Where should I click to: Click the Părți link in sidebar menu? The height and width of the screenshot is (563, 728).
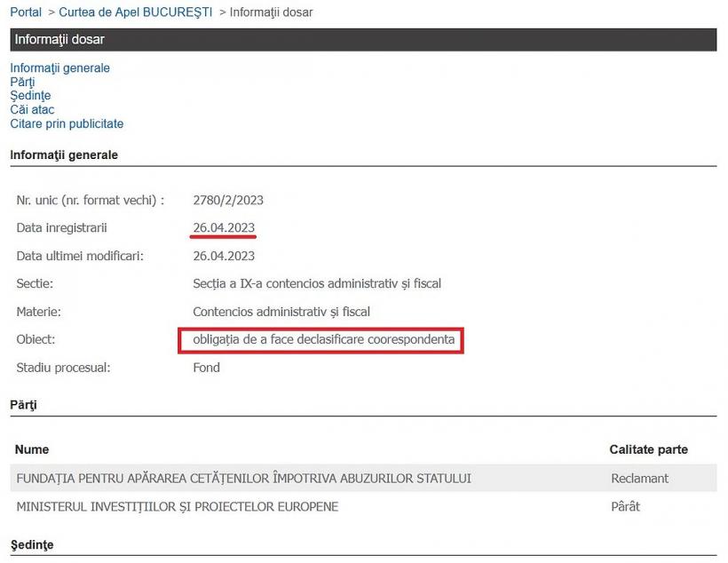[21, 81]
